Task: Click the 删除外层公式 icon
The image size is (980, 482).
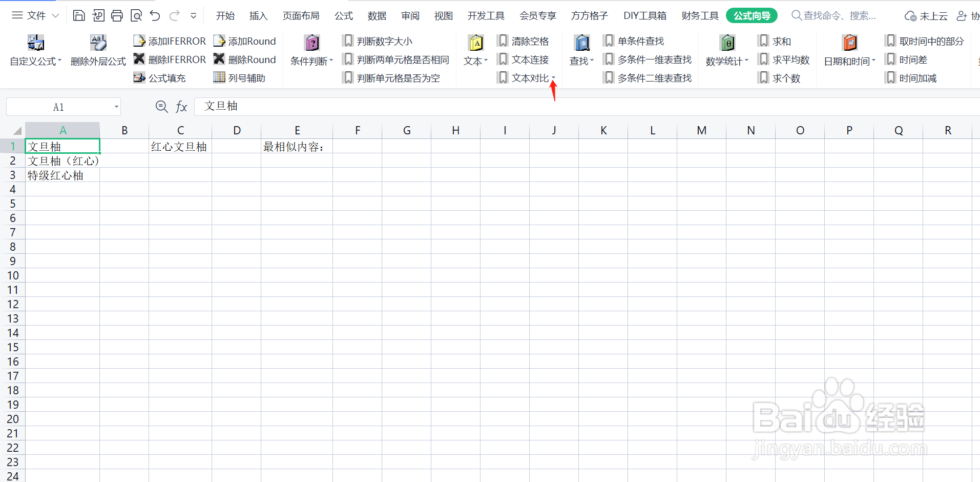Action: click(x=98, y=43)
